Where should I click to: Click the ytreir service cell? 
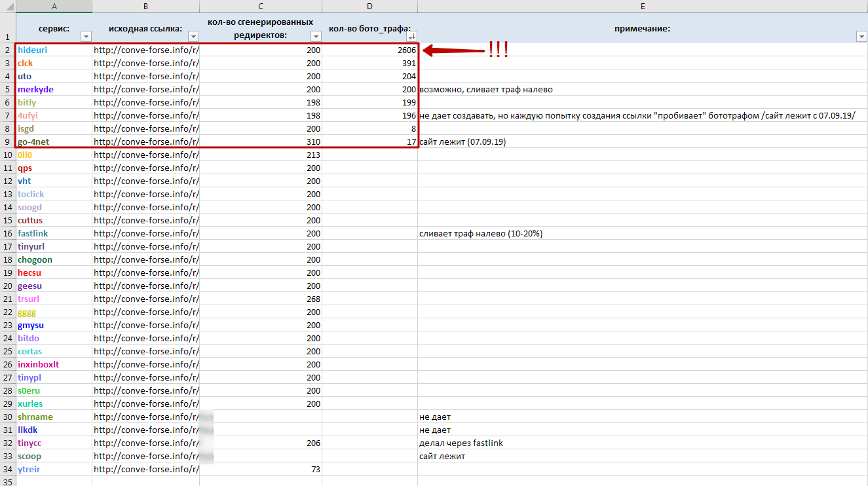click(54, 469)
